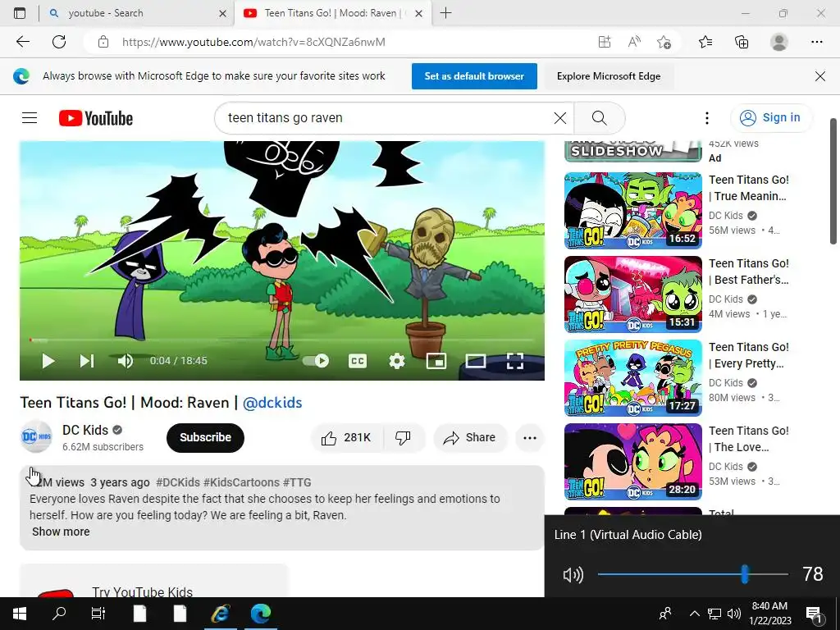
Task: Open Internet Explorer from the taskbar
Action: [x=220, y=614]
